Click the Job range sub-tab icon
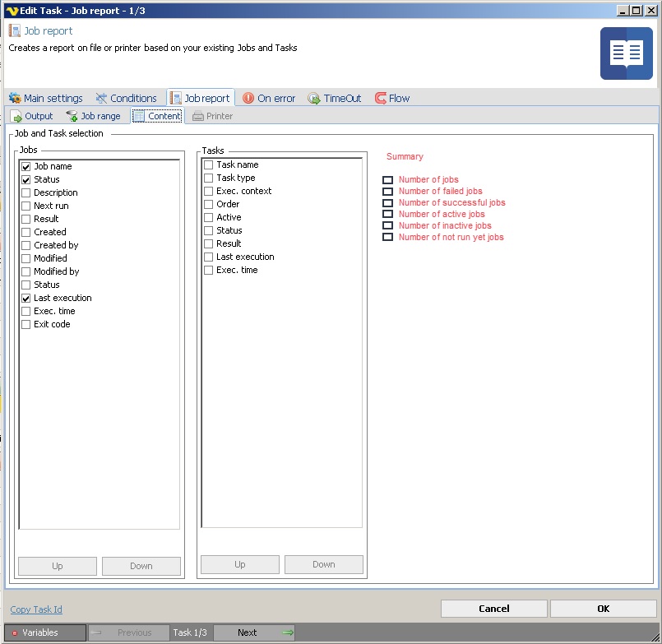The height and width of the screenshot is (644, 662). point(72,117)
